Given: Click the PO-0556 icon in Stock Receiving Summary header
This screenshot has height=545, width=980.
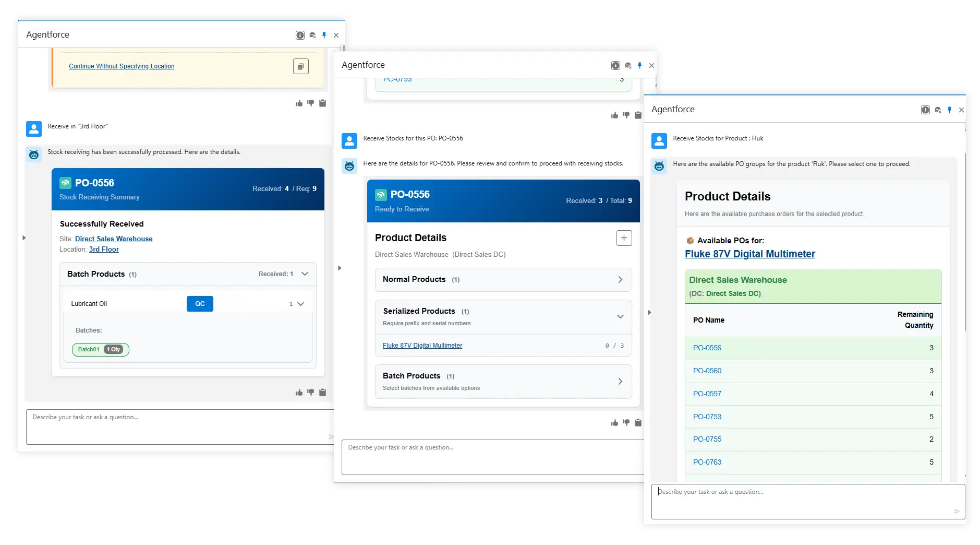Looking at the screenshot, I should (65, 183).
